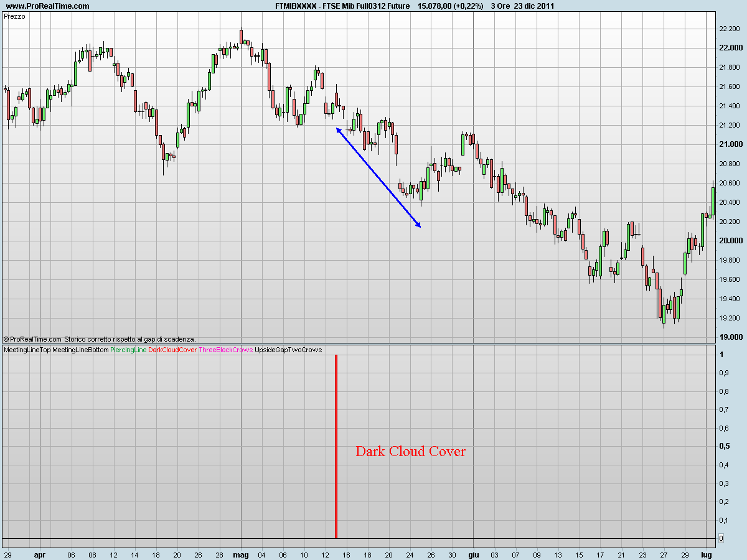
Task: Select the 3 Ore timeframe label
Action: [501, 6]
